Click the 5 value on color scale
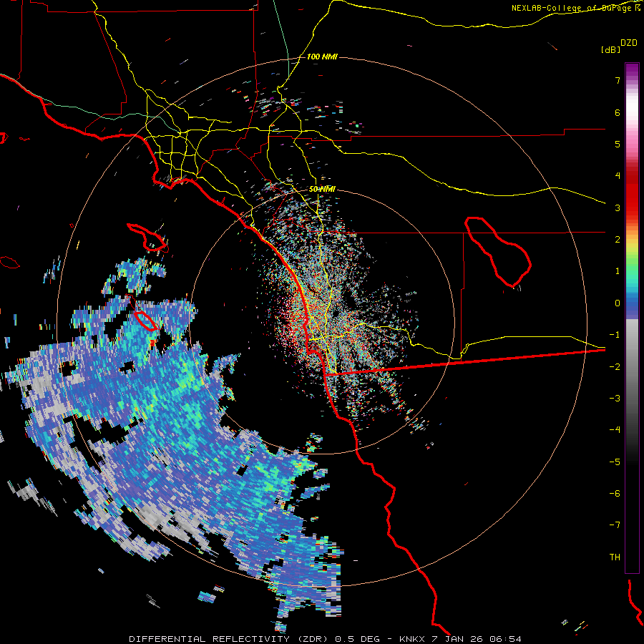 618,144
